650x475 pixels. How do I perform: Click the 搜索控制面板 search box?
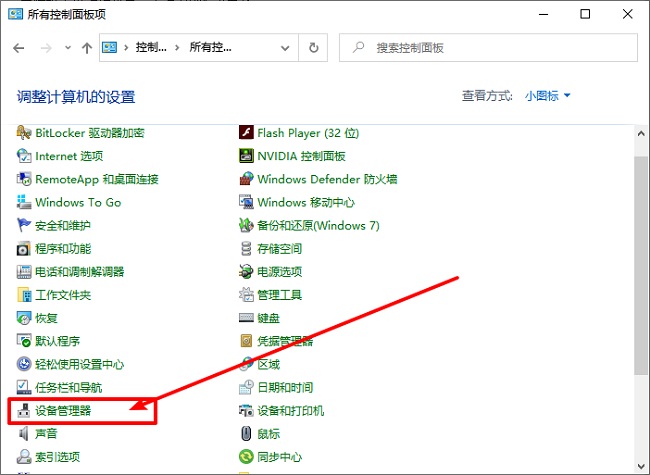488,48
